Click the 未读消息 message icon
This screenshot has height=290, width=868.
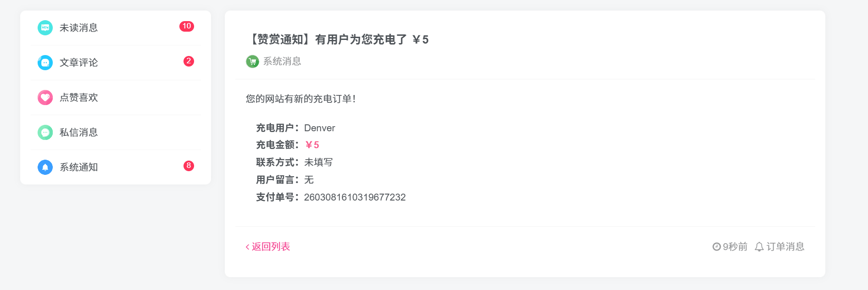[x=45, y=28]
